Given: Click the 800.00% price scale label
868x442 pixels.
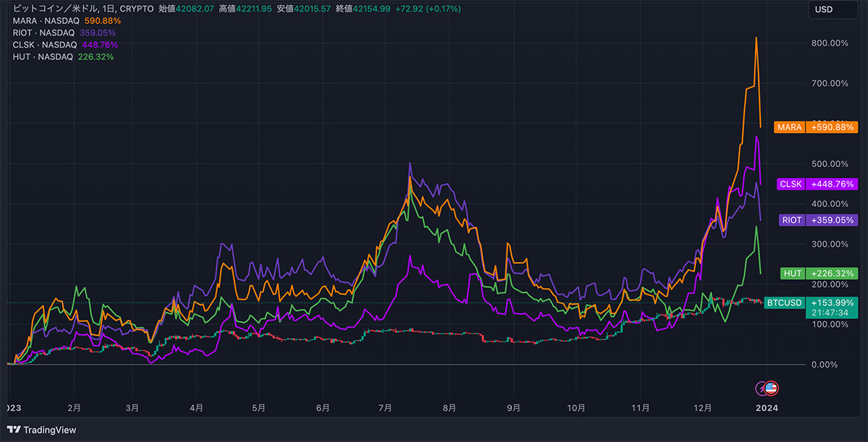Looking at the screenshot, I should pyautogui.click(x=830, y=43).
